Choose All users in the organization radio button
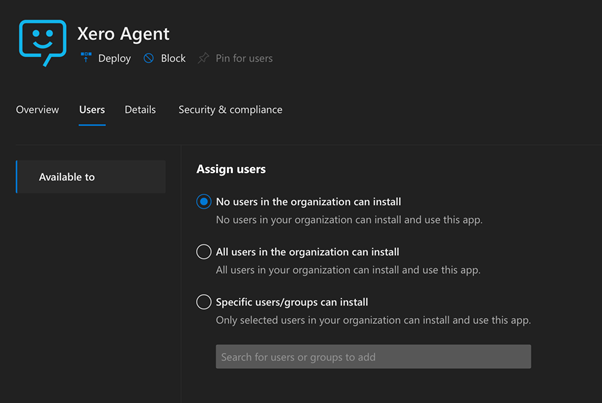The width and height of the screenshot is (602, 403). click(x=204, y=252)
